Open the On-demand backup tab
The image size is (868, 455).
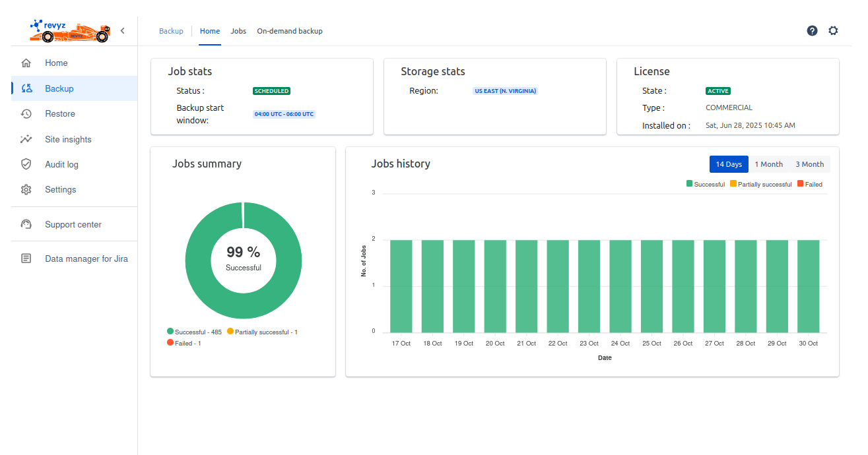[x=290, y=31]
